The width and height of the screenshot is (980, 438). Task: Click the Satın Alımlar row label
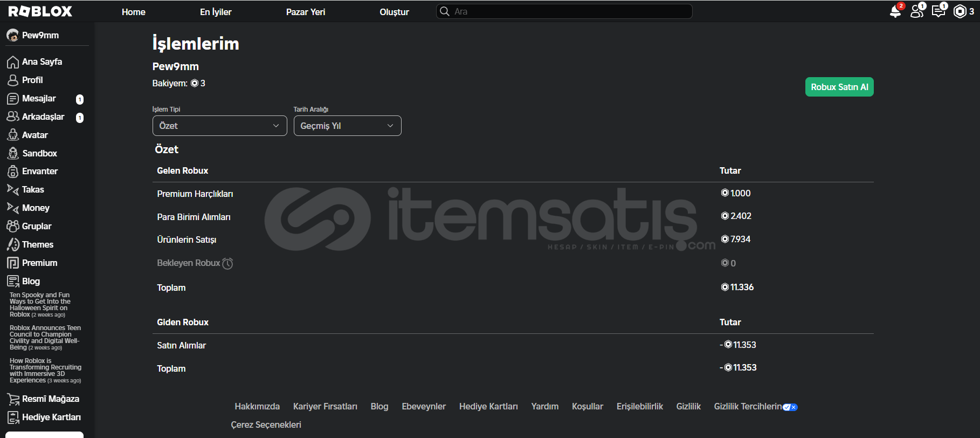click(181, 345)
